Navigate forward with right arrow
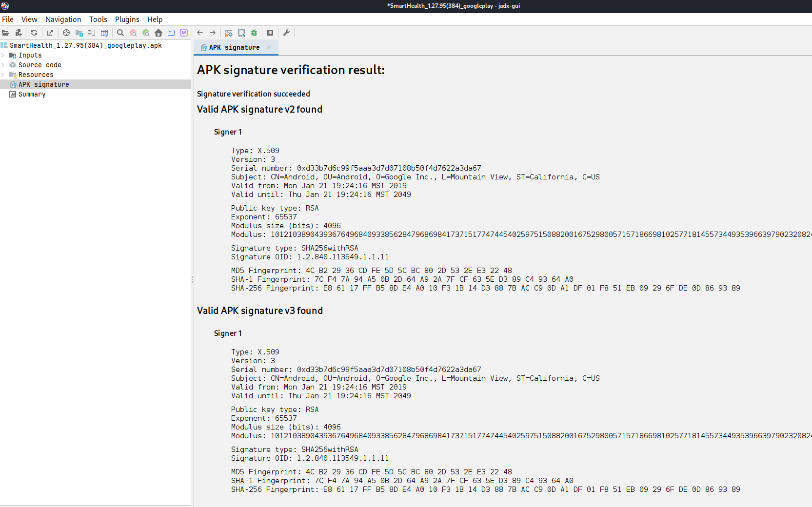Image resolution: width=812 pixels, height=507 pixels. point(213,33)
